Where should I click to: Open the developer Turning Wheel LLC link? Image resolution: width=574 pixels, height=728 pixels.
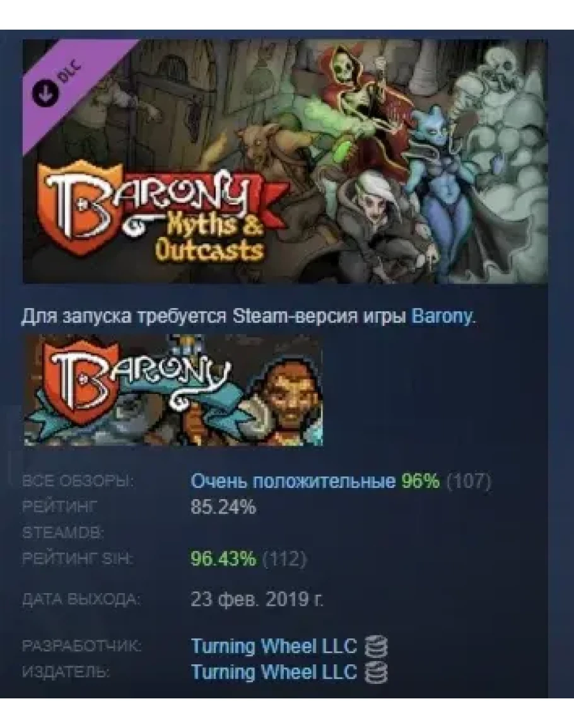pos(274,646)
